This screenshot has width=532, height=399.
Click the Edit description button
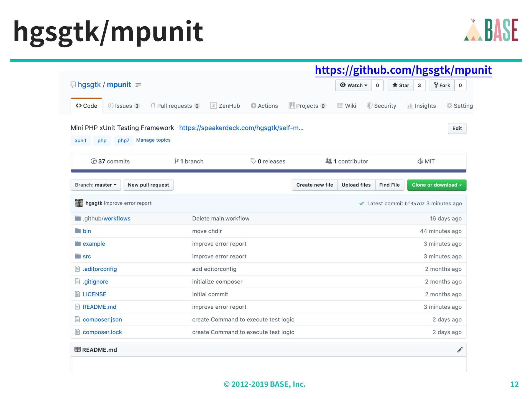point(457,128)
